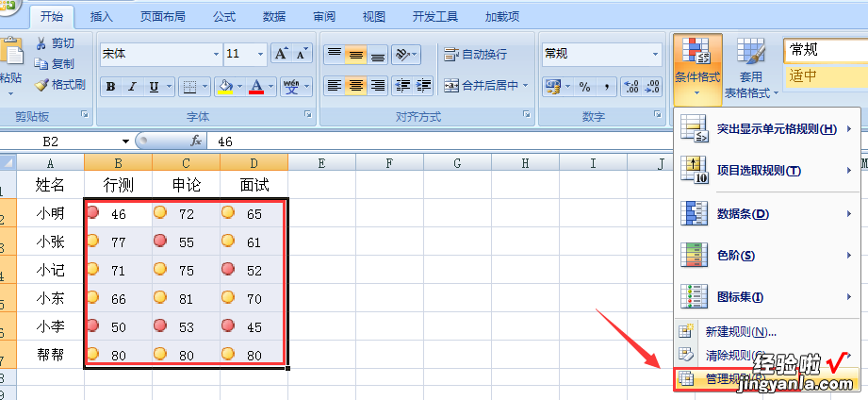This screenshot has width=868, height=400.
Task: Open the font name dropdown (宋体)
Action: [x=216, y=55]
